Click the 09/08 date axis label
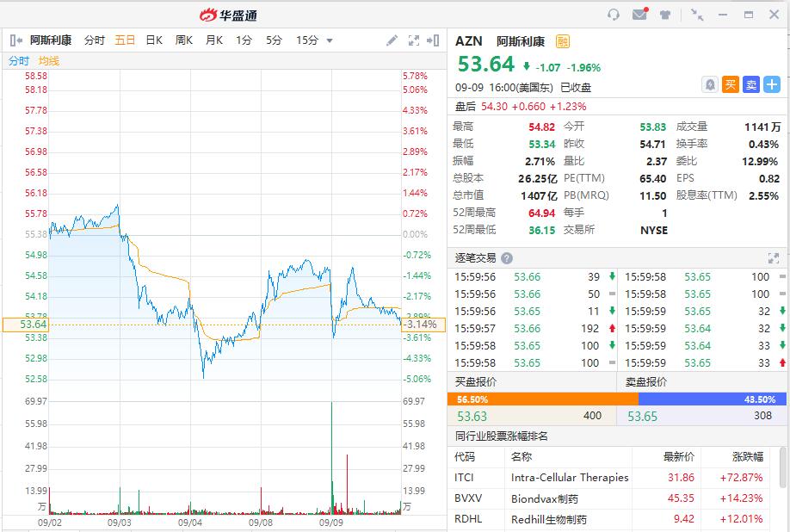The height and width of the screenshot is (532, 790). (261, 523)
